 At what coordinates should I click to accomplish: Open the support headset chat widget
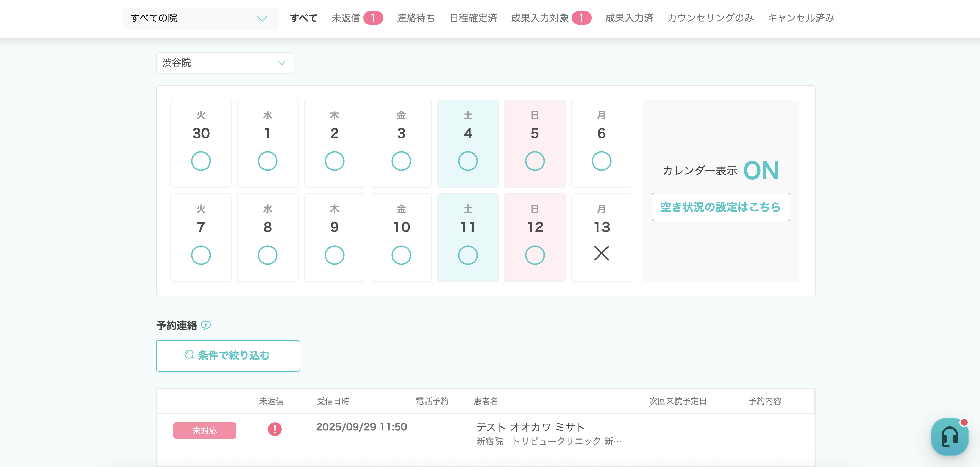pos(949,436)
